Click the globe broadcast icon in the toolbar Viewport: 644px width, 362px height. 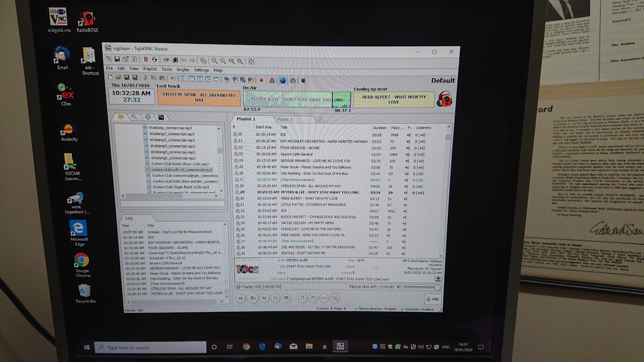point(282,80)
